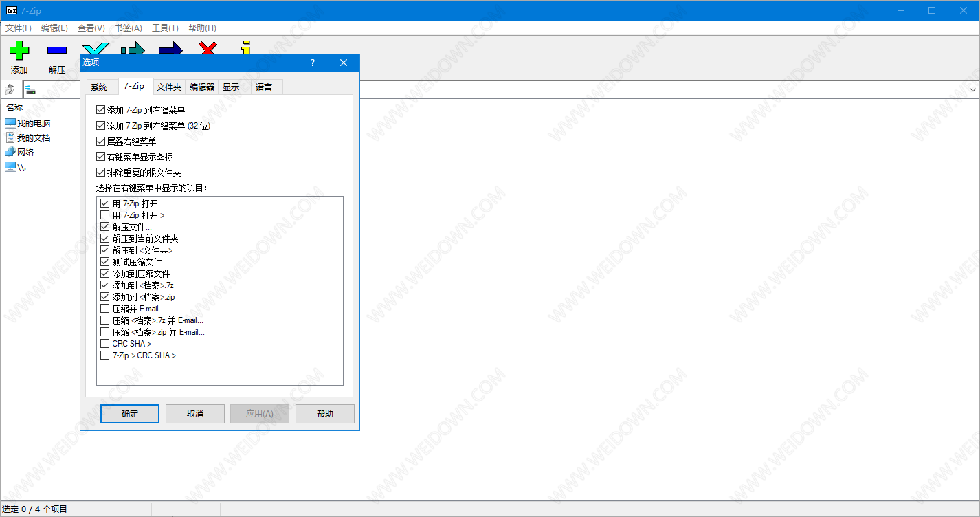Click the red X delete toolbar icon
Viewport: 980px width, 517px height.
point(208,47)
